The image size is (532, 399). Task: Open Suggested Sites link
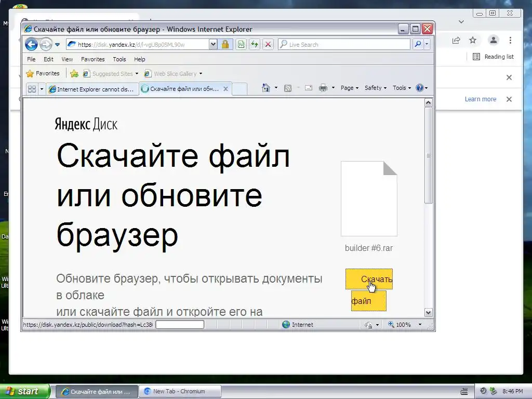tap(111, 74)
